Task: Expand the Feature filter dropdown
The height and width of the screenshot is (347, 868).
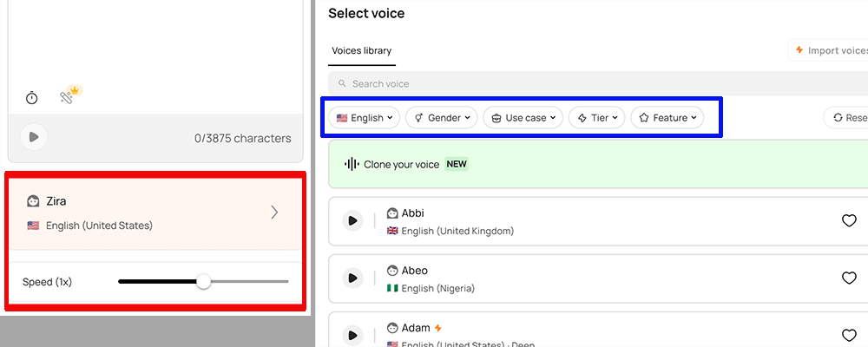Action: (x=667, y=118)
